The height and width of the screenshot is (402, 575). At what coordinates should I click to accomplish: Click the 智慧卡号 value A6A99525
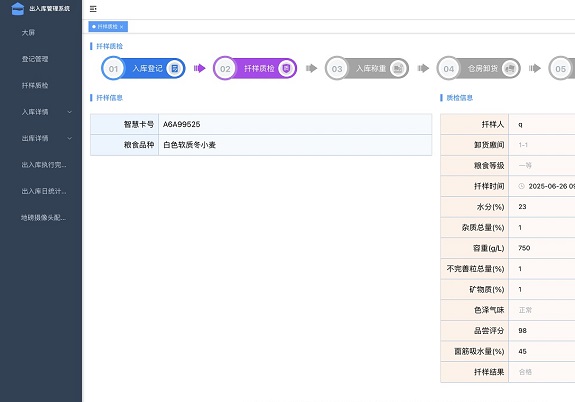click(182, 124)
